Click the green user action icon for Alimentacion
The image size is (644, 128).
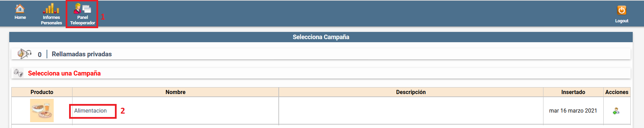(x=616, y=111)
